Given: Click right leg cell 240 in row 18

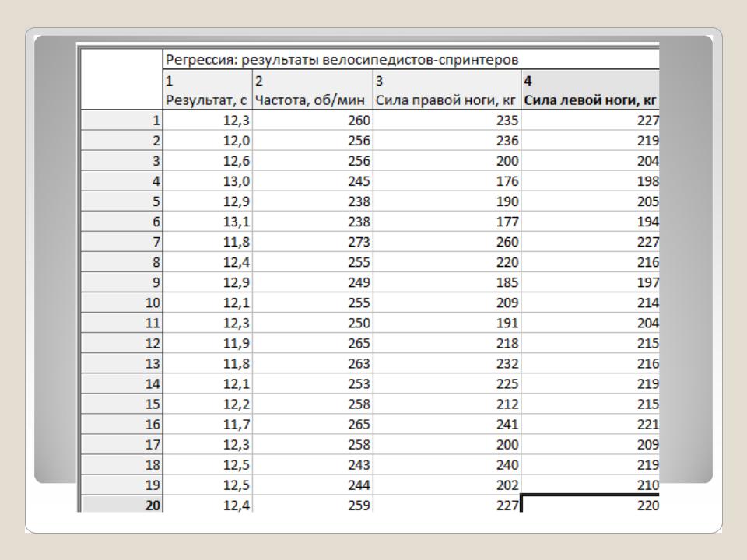Looking at the screenshot, I should [x=447, y=465].
